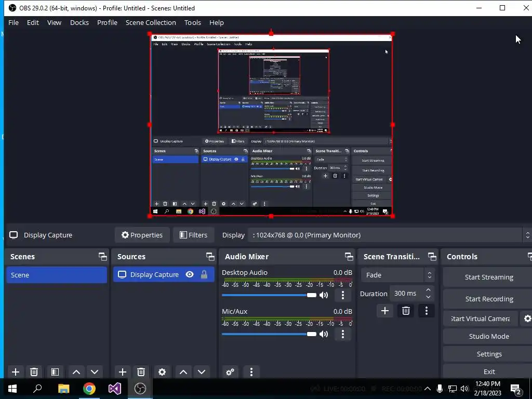Toggle Display Capture lock icon
The height and width of the screenshot is (399, 532).
tap(204, 274)
